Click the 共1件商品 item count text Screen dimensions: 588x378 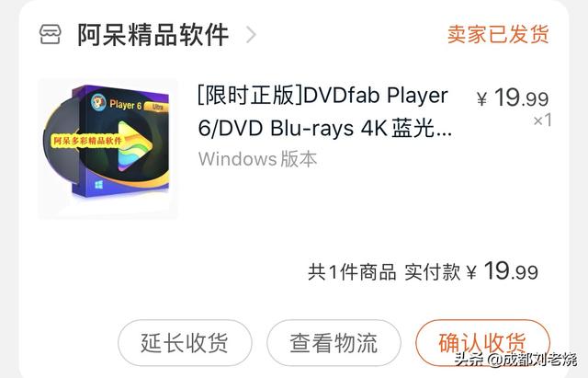coord(352,272)
